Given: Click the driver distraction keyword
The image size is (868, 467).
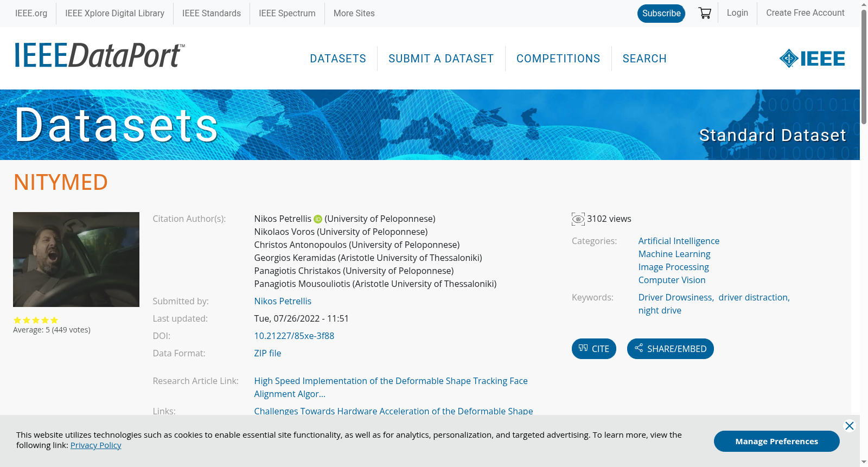Looking at the screenshot, I should 753,297.
